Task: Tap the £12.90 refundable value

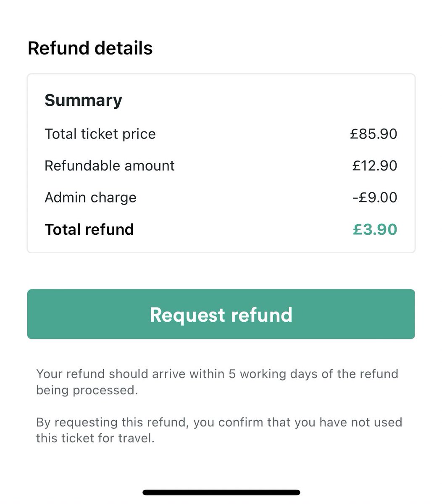Action: click(x=374, y=165)
